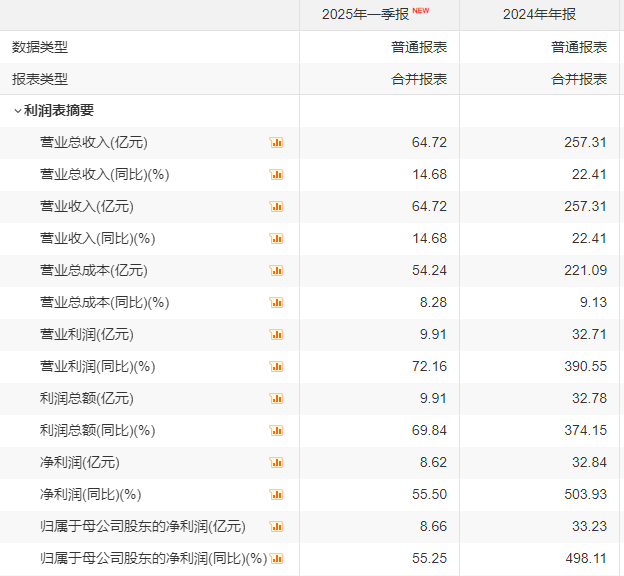
Task: Click chart icon for 归属于母公司股东的净利润(同比)(%)
Action: (x=277, y=559)
